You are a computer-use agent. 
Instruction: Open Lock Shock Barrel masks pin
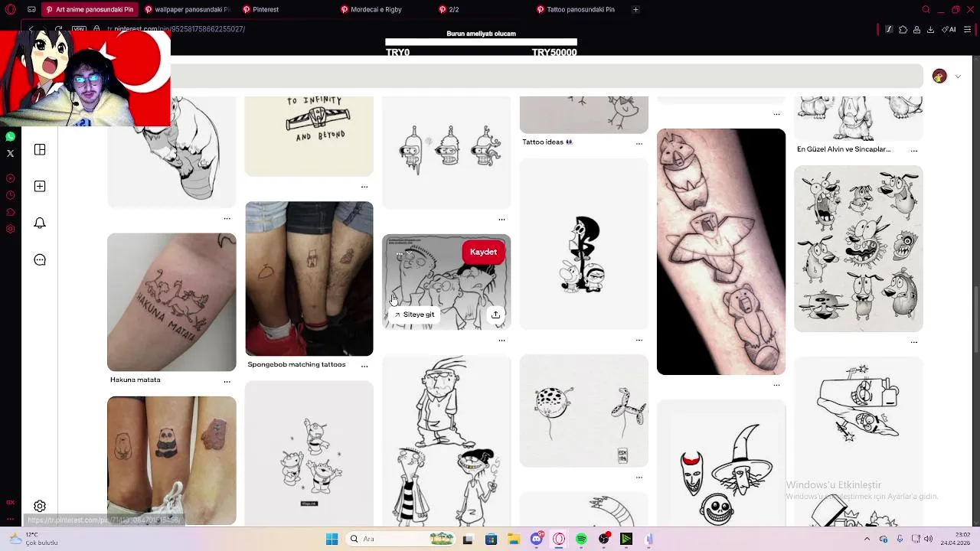[x=721, y=464]
